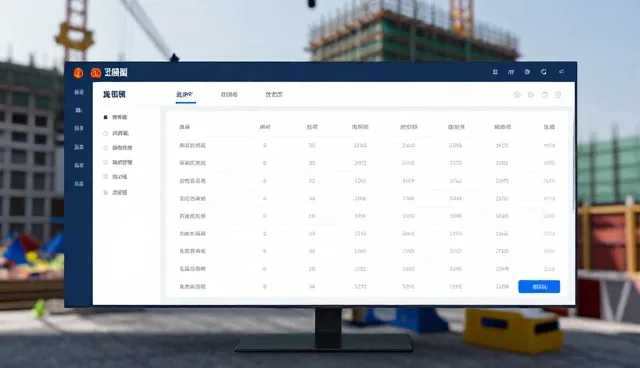The height and width of the screenshot is (368, 640).
Task: Open the first icon in the dark header's right group
Action: tap(495, 72)
